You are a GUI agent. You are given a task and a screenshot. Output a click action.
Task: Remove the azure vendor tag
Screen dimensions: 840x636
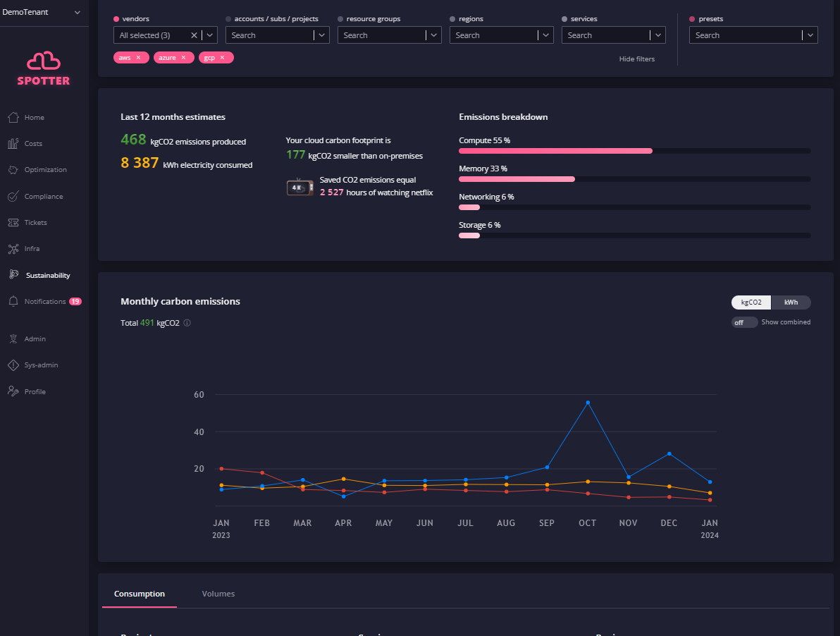tap(183, 58)
